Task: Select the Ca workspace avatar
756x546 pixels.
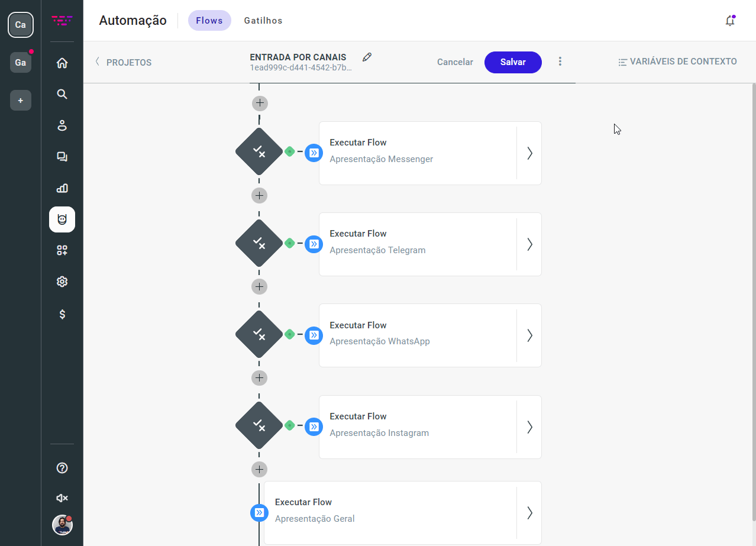Action: tap(21, 25)
